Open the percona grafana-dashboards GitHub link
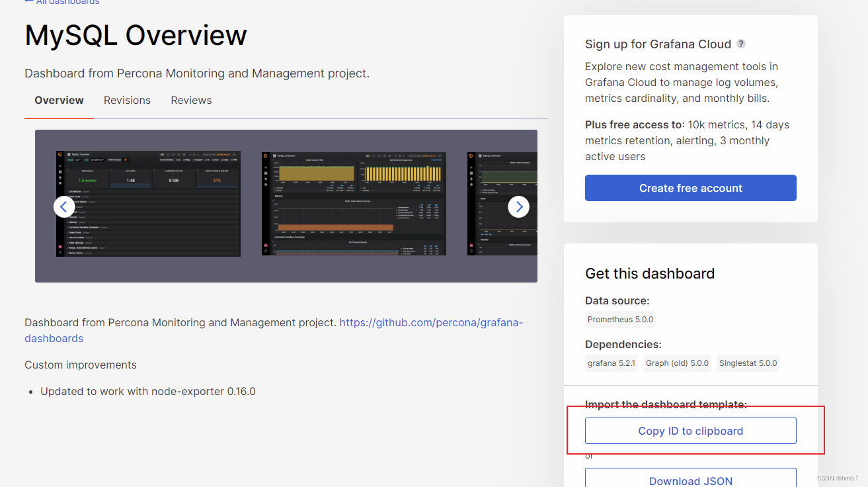 tap(431, 323)
